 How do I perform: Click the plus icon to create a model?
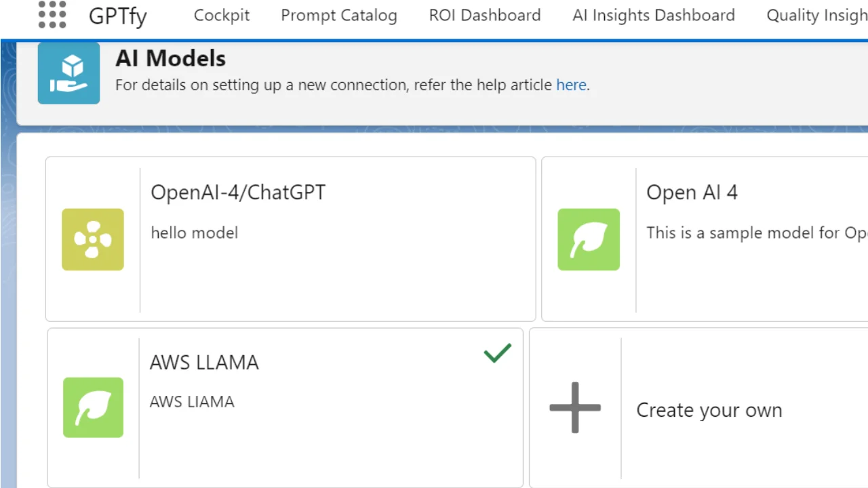pyautogui.click(x=574, y=407)
